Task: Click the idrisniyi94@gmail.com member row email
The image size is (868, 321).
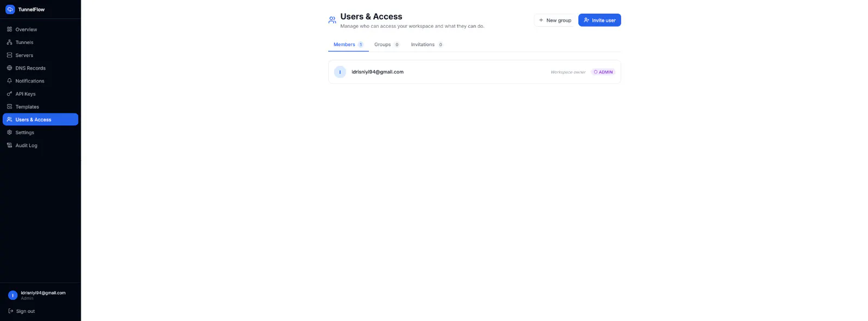Action: pyautogui.click(x=378, y=72)
